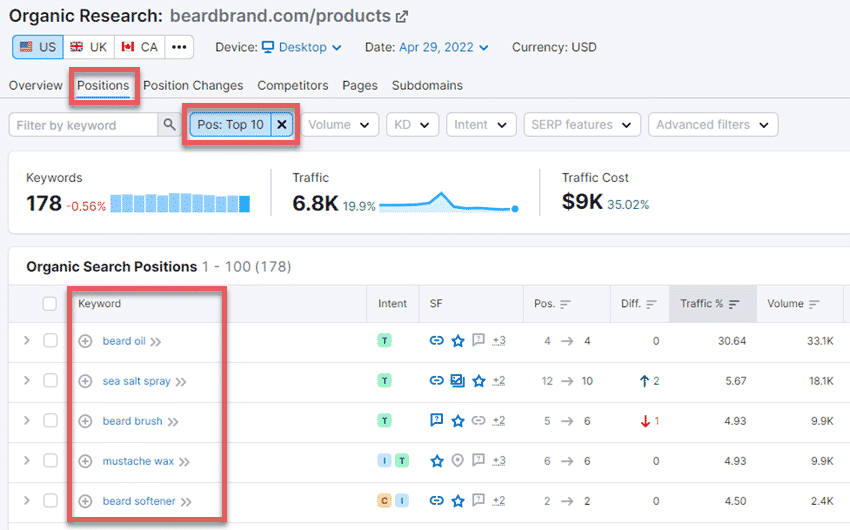850x530 pixels.
Task: Check the box for beard brush row
Action: coord(50,421)
